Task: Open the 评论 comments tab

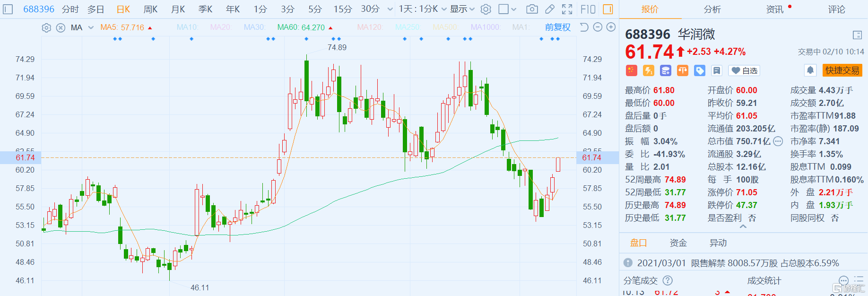Action: click(836, 9)
